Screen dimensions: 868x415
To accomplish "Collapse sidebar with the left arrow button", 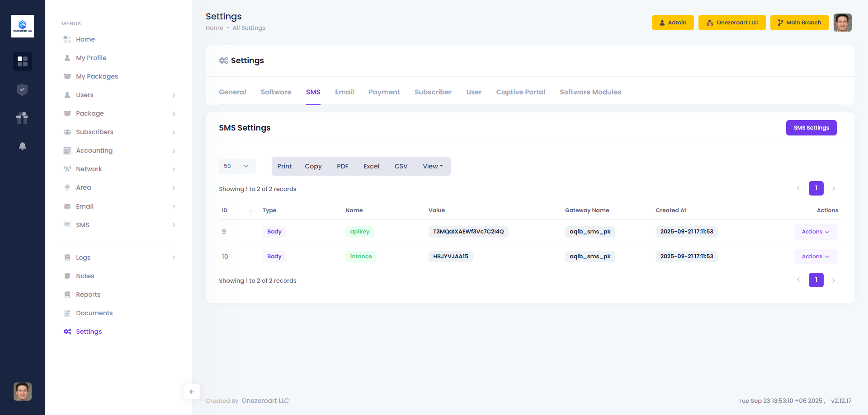I will point(192,392).
